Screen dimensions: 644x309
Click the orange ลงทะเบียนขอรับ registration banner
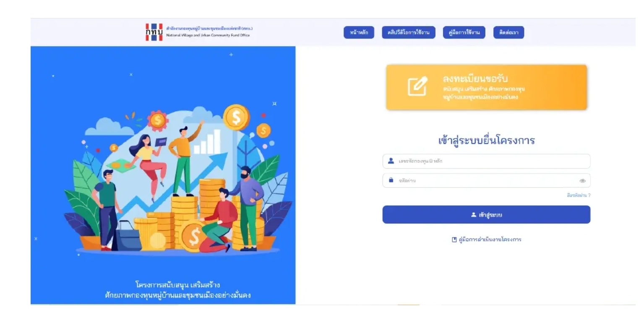(486, 87)
